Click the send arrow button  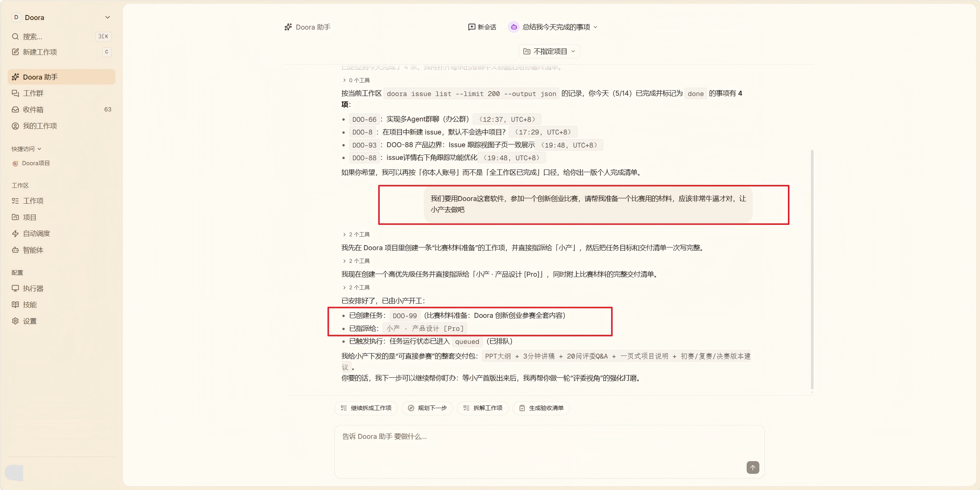click(753, 467)
